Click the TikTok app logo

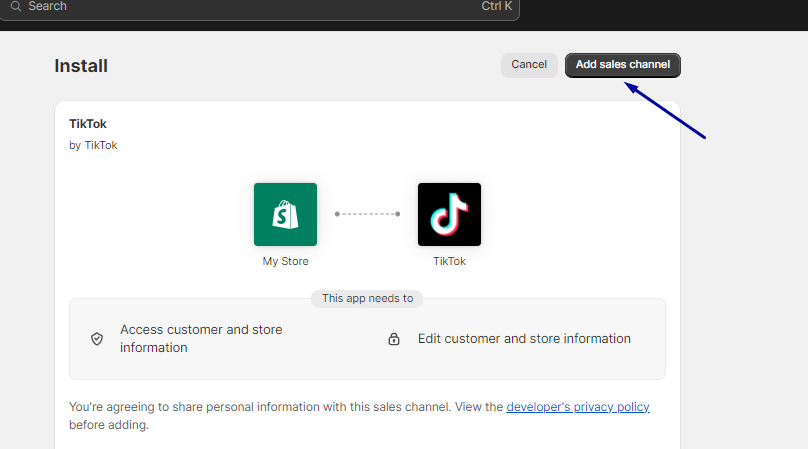449,214
